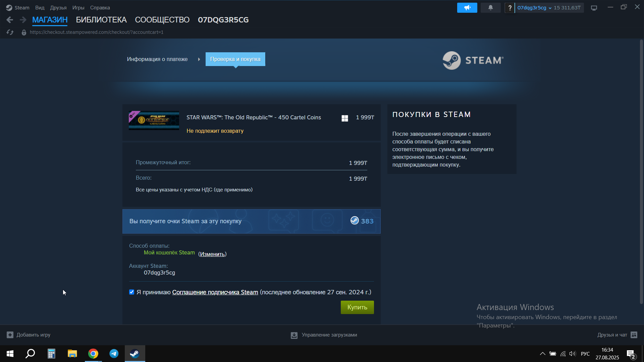This screenshot has height=362, width=644.
Task: Open the Соглашение подписчика Steam link
Action: (215, 292)
